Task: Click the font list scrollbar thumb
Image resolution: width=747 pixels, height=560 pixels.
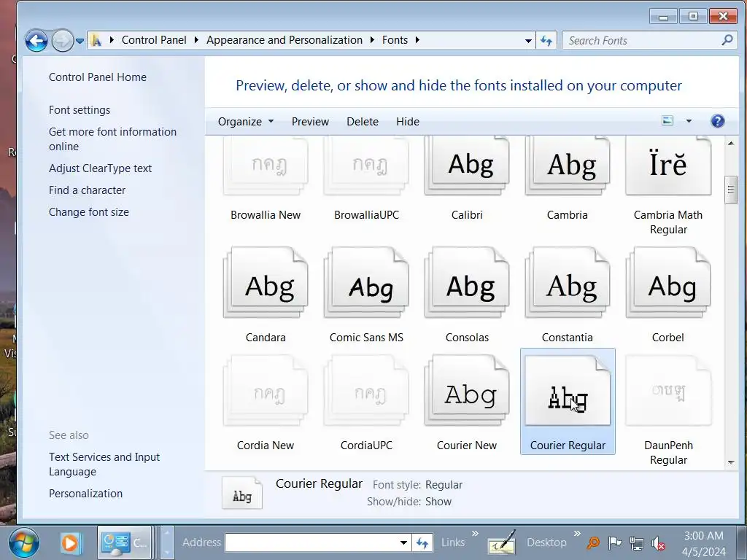Action: pyautogui.click(x=731, y=190)
